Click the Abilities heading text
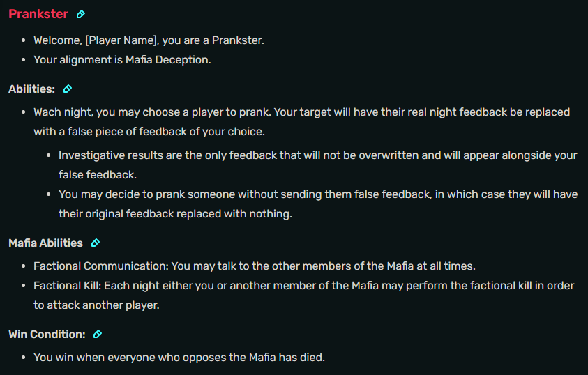Image resolution: width=588 pixels, height=375 pixels. click(x=31, y=89)
